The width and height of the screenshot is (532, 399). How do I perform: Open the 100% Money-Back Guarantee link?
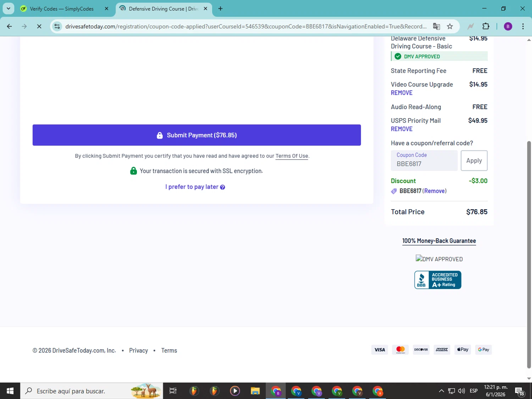439,241
